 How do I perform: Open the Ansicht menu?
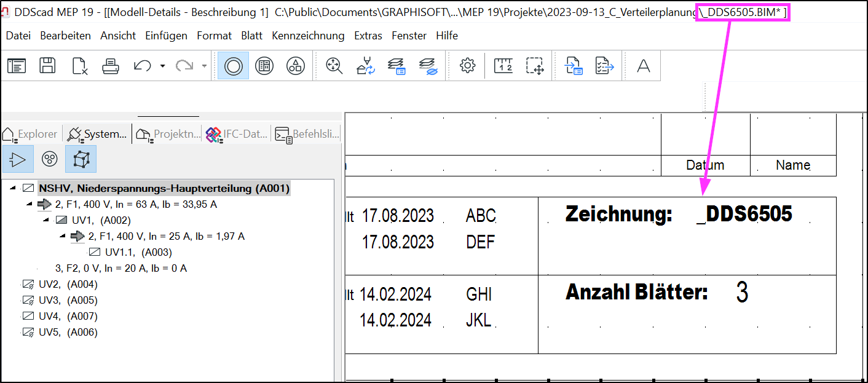point(118,36)
